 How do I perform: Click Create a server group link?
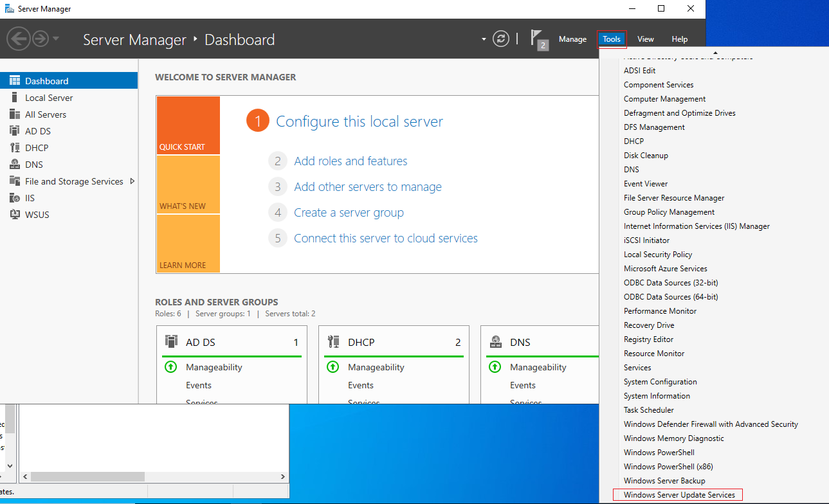click(x=349, y=213)
